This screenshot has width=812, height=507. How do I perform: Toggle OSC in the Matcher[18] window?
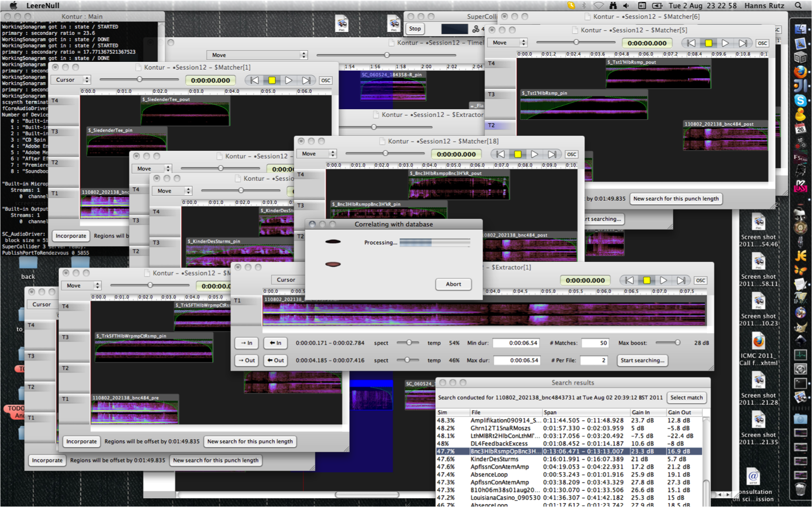[571, 154]
